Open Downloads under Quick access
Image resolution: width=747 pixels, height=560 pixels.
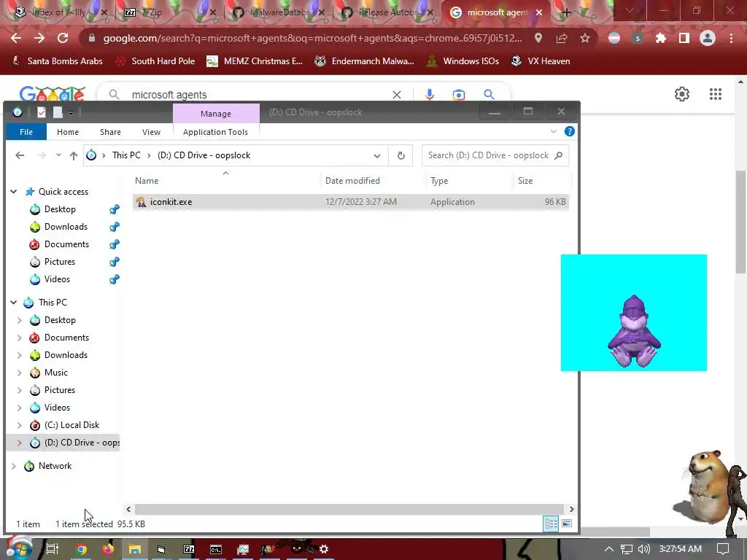click(66, 227)
